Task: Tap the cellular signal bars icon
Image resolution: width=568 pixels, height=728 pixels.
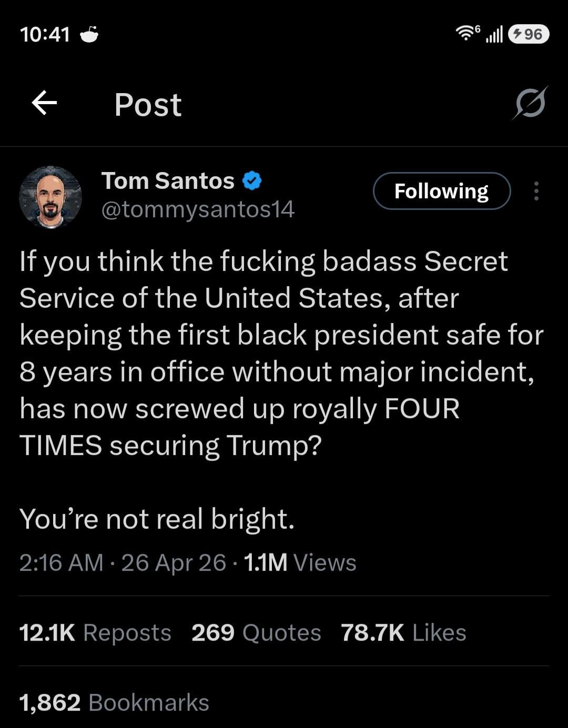Action: pyautogui.click(x=494, y=35)
